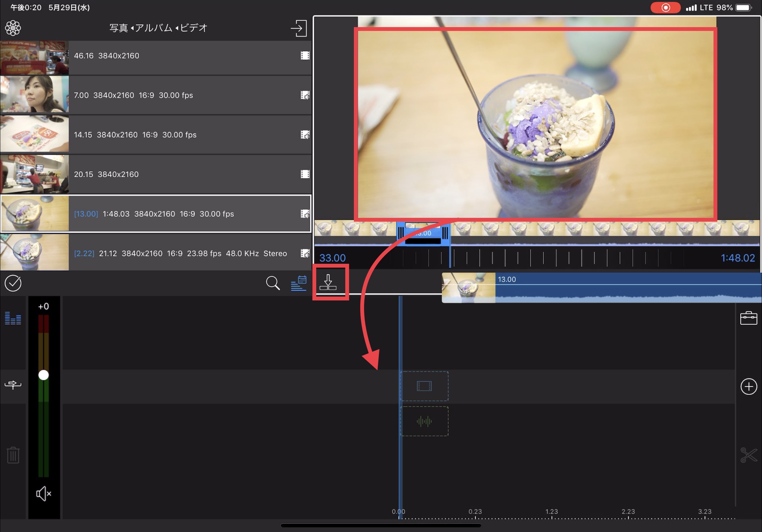Click the trash delete icon
The width and height of the screenshot is (762, 532).
click(13, 455)
